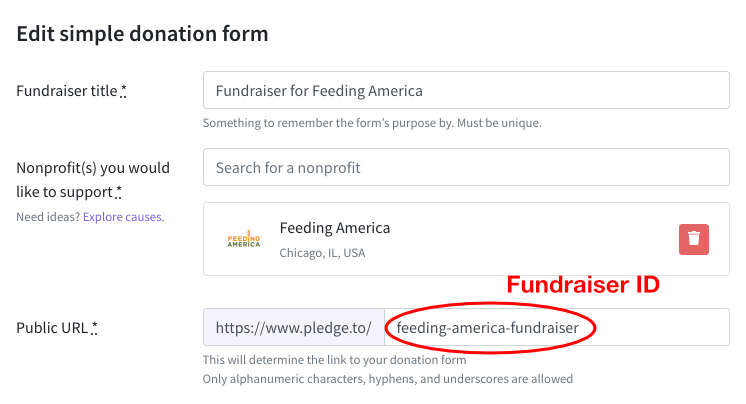This screenshot has height=404, width=746.
Task: Click the 'Need ideas?' hint text
Action: 48,216
